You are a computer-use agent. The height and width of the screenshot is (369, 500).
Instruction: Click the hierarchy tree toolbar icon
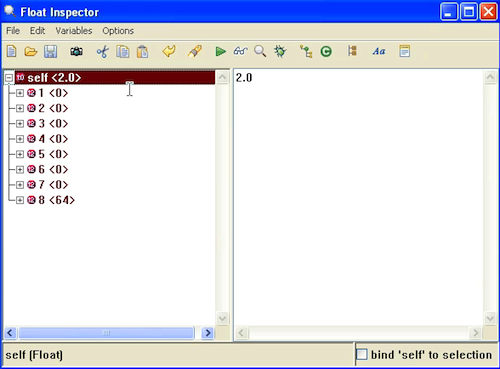coord(306,52)
